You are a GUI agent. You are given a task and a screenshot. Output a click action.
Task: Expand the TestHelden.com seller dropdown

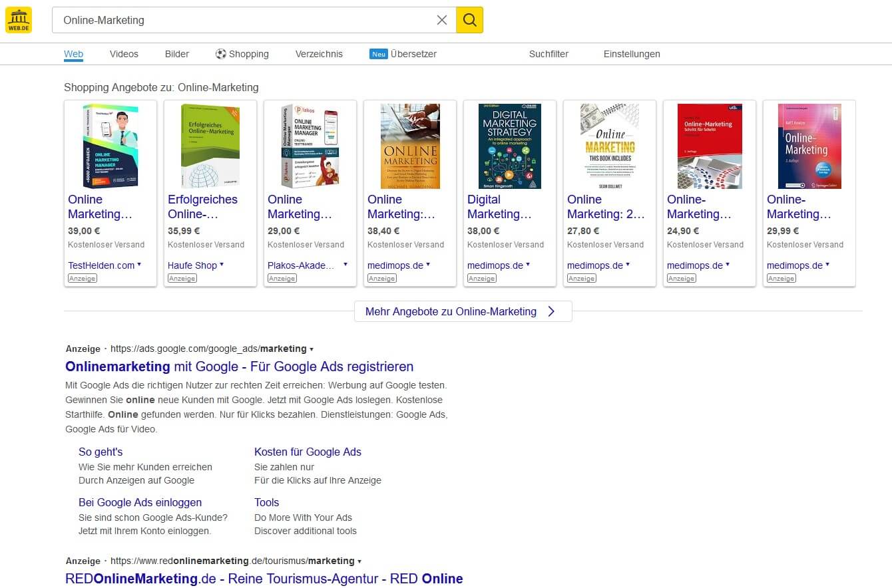point(139,265)
